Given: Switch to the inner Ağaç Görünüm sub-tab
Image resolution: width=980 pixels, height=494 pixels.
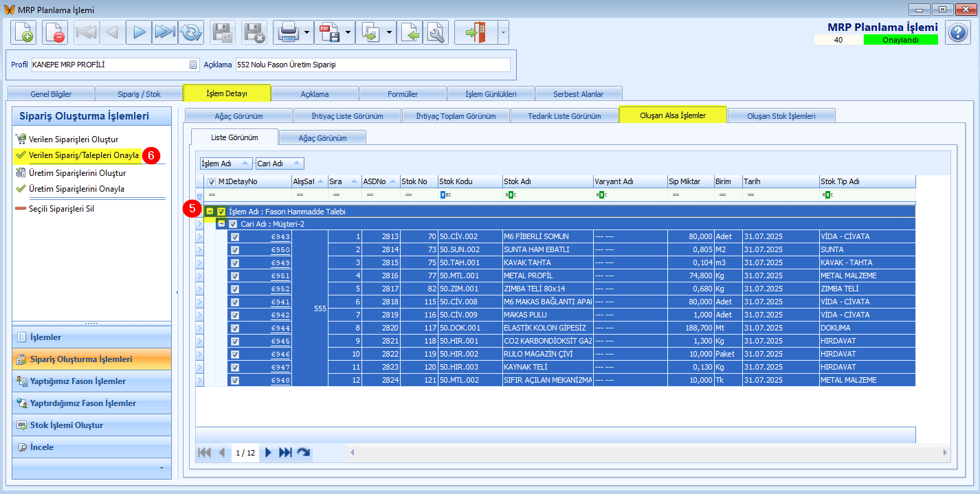Looking at the screenshot, I should [322, 138].
